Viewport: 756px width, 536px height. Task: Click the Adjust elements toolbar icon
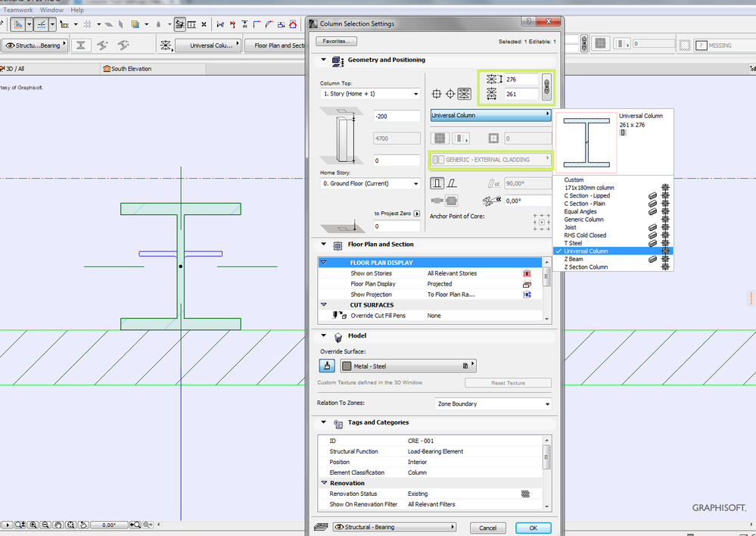tap(245, 24)
